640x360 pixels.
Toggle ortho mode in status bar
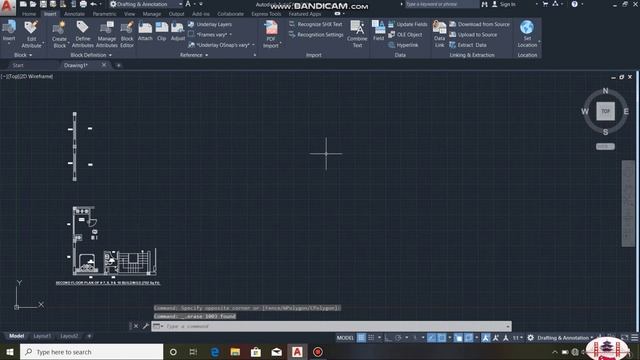[388, 338]
